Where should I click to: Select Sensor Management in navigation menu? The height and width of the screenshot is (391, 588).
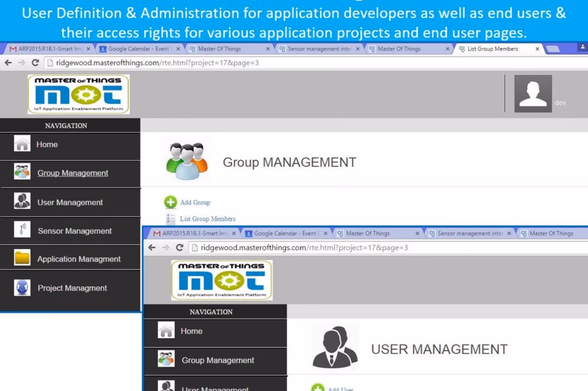(x=74, y=231)
